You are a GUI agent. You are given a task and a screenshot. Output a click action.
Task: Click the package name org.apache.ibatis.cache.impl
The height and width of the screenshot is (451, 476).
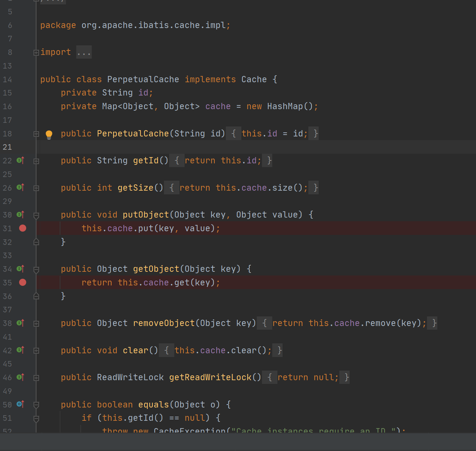[x=153, y=25]
